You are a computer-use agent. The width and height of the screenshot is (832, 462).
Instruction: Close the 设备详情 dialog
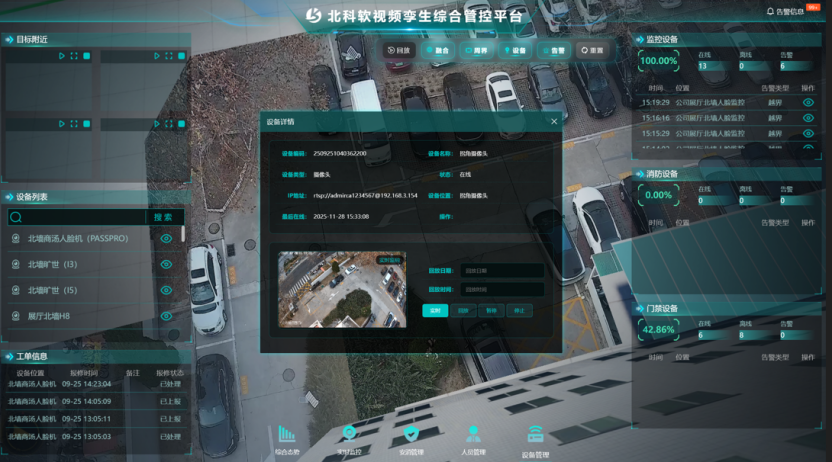click(x=554, y=121)
